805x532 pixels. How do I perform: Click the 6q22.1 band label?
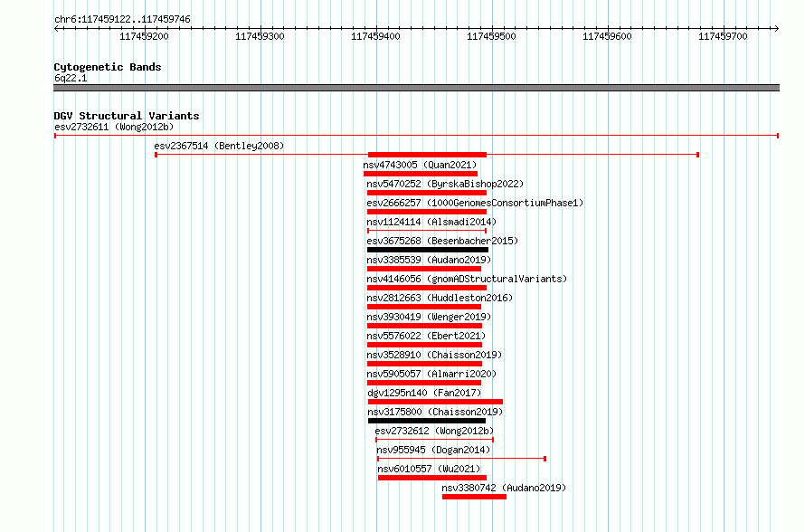[x=71, y=78]
